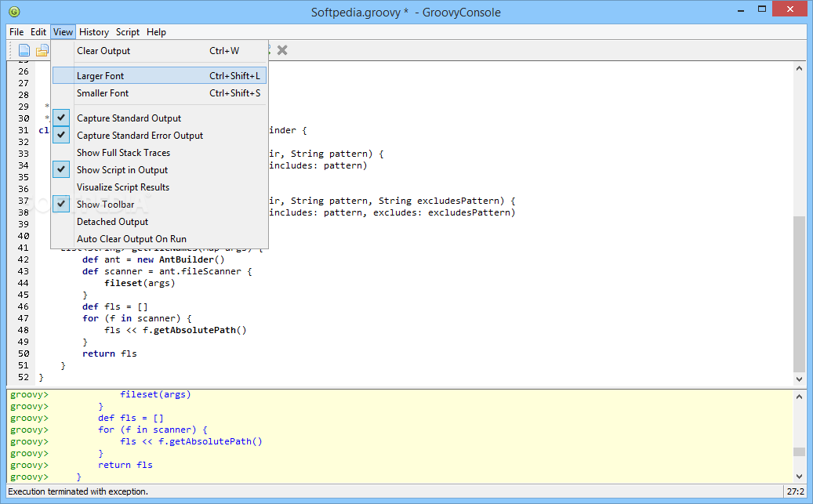The width and height of the screenshot is (813, 504).
Task: Click 'fileset(args)' on editor line 44
Action: pyautogui.click(x=140, y=283)
